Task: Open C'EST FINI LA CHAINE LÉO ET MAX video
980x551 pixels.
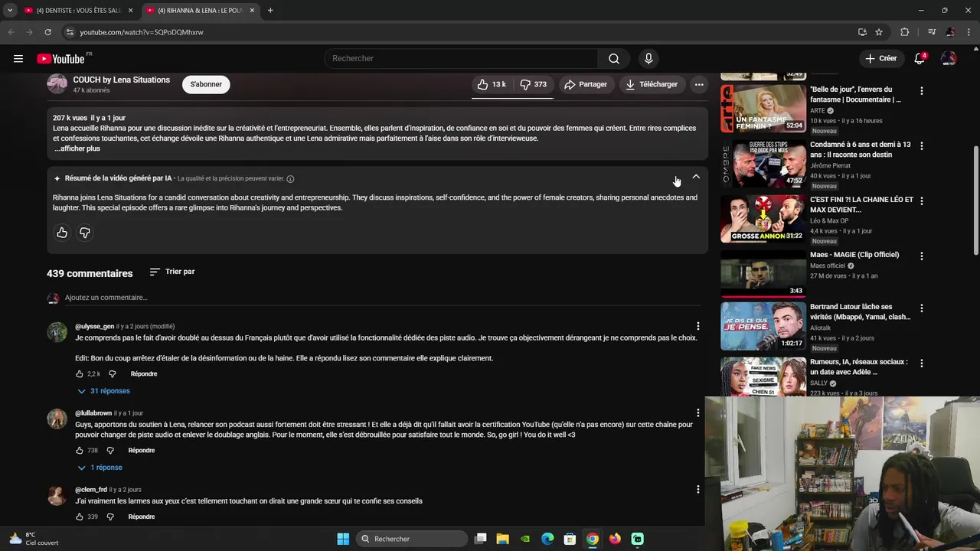Action: [x=763, y=219]
